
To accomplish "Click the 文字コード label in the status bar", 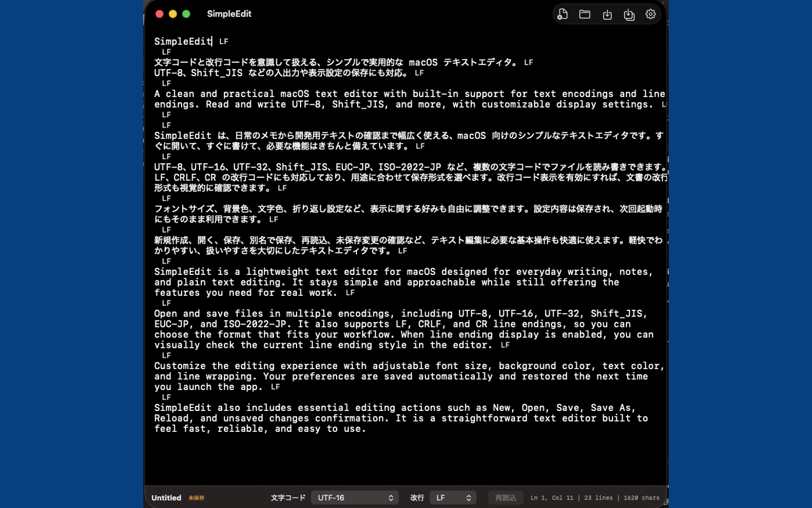I will coord(288,498).
